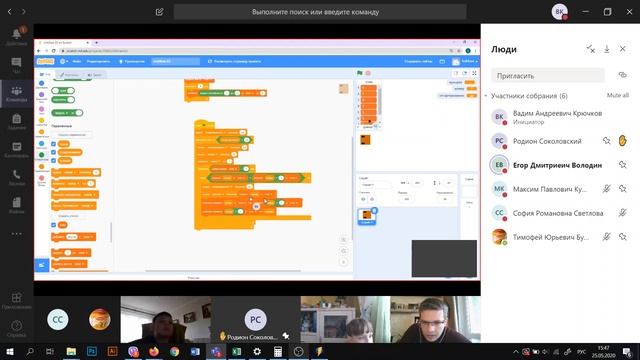The height and width of the screenshot is (360, 640).
Task: Toggle the second variable checkbox in palette
Action: click(53, 152)
